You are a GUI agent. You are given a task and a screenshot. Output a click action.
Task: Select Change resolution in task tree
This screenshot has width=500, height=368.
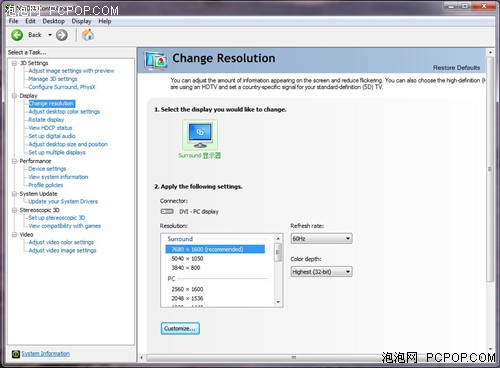tap(52, 103)
